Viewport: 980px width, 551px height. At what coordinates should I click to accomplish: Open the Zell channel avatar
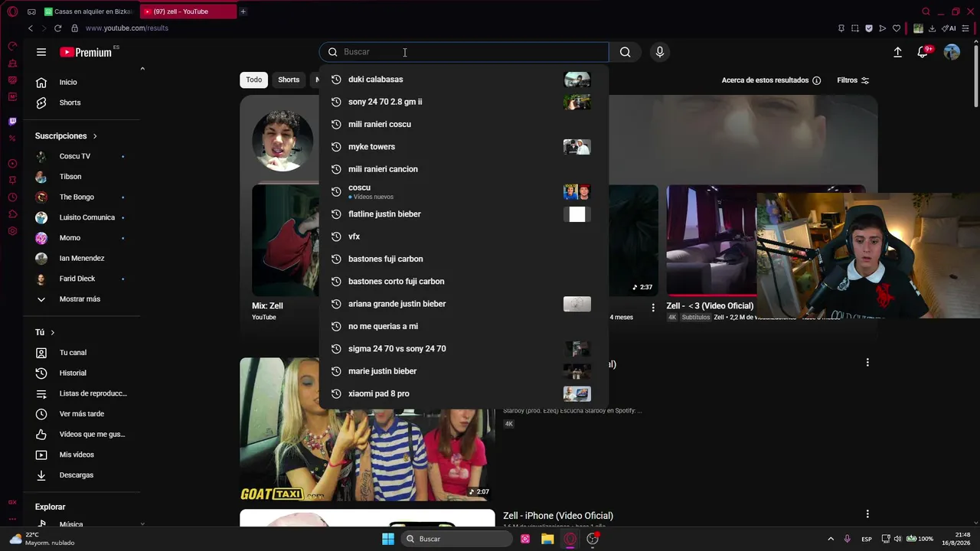point(283,141)
